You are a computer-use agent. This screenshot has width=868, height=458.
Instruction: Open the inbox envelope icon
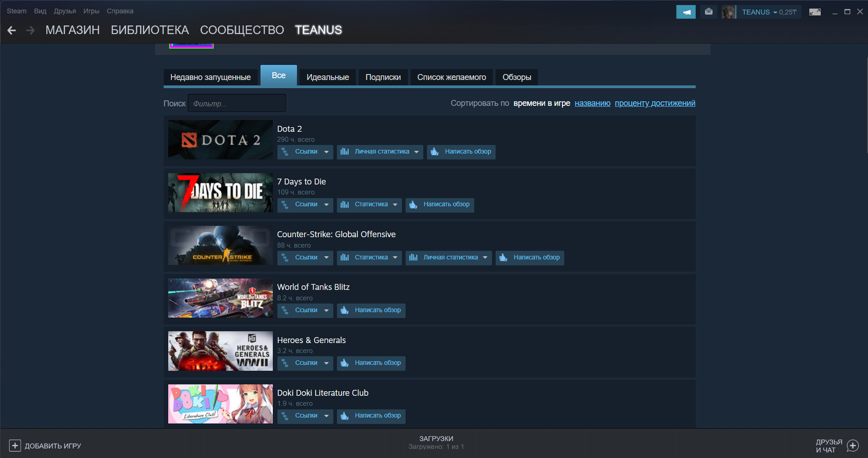tap(708, 12)
